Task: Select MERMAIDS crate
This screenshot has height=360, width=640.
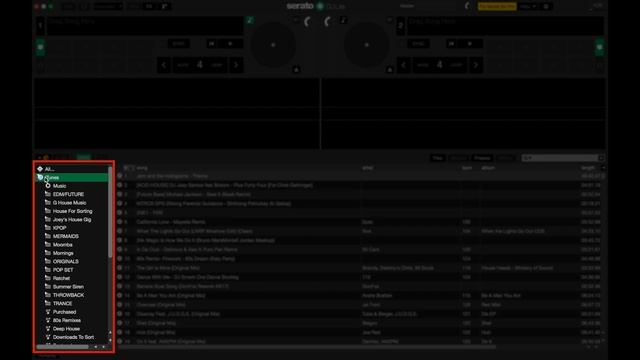Action: tap(65, 236)
